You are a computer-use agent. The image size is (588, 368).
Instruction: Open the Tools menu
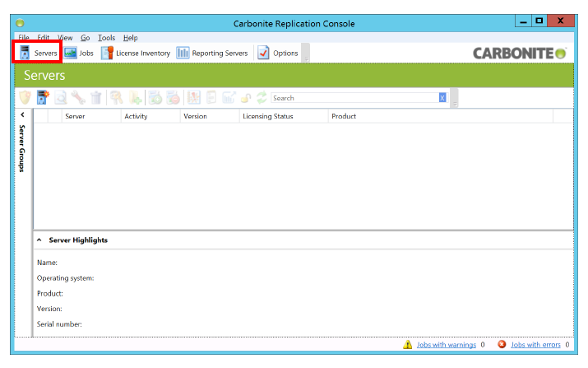[107, 38]
